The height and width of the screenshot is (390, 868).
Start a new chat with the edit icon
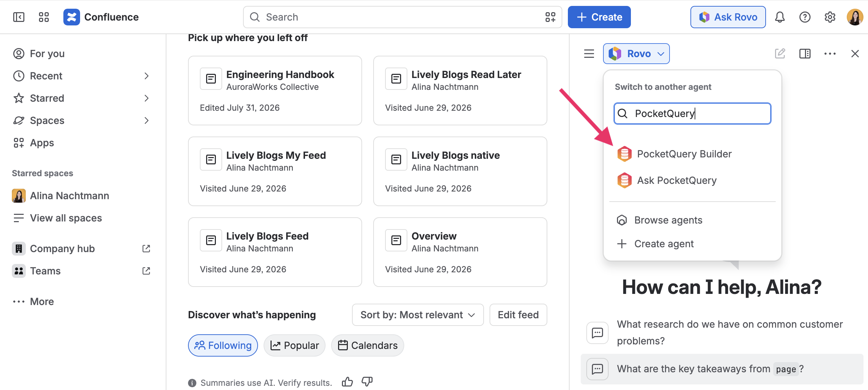[780, 54]
